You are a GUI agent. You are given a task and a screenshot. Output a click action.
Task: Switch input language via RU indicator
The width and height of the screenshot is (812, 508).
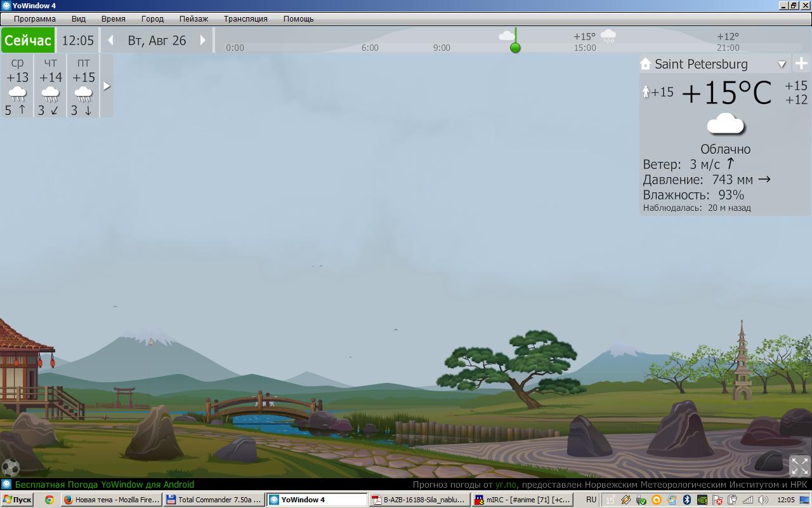(591, 500)
